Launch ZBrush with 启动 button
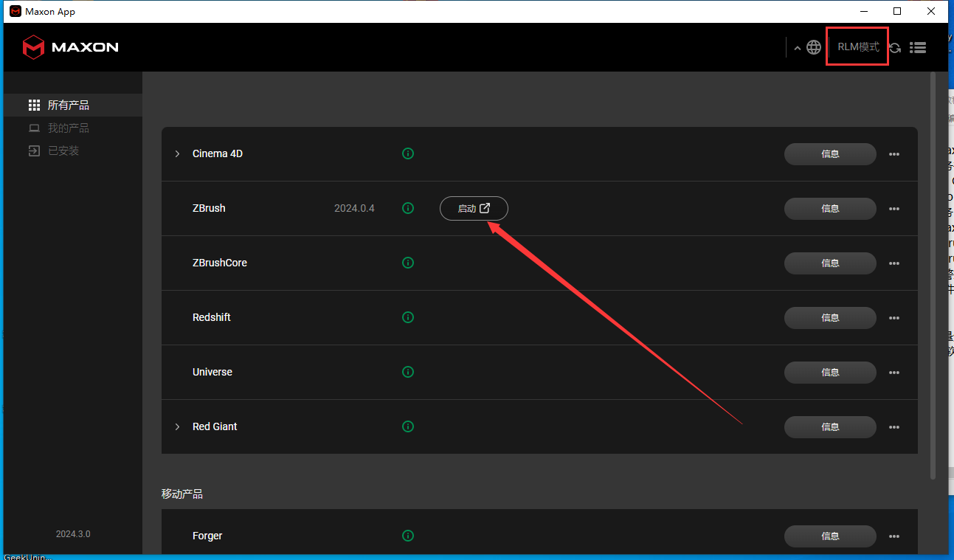 pos(474,208)
